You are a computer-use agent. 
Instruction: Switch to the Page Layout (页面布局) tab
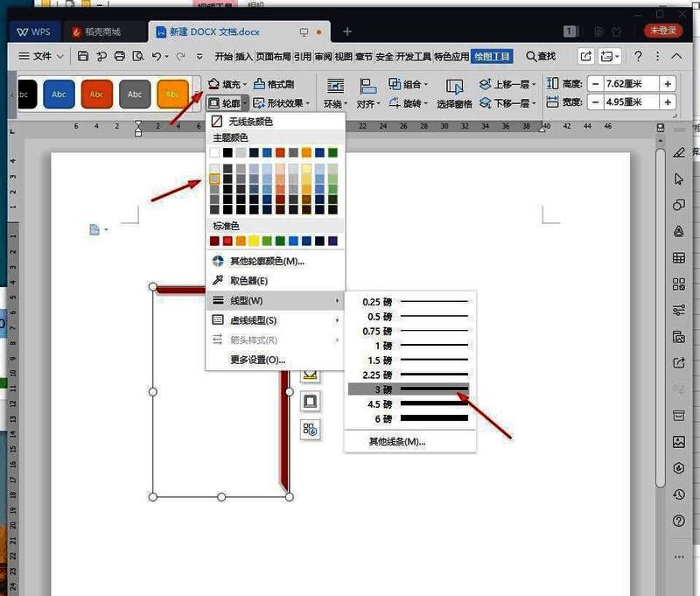273,56
